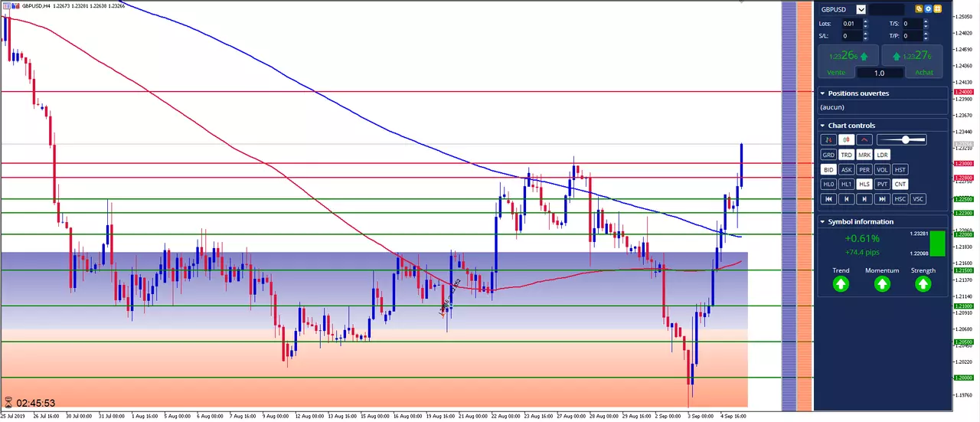Screen dimensions: 980x422
Task: Click the Achat buy price button
Action: (x=913, y=56)
